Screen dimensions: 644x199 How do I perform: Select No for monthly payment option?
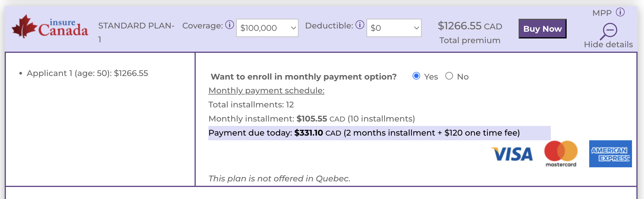coord(449,76)
